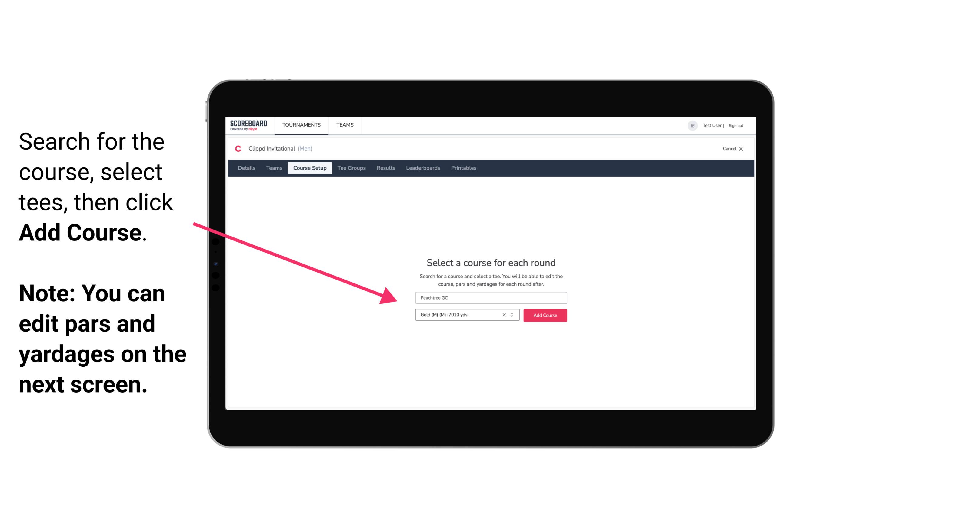Click the Course Setup tab
Viewport: 980px width, 527px height.
[x=310, y=168]
